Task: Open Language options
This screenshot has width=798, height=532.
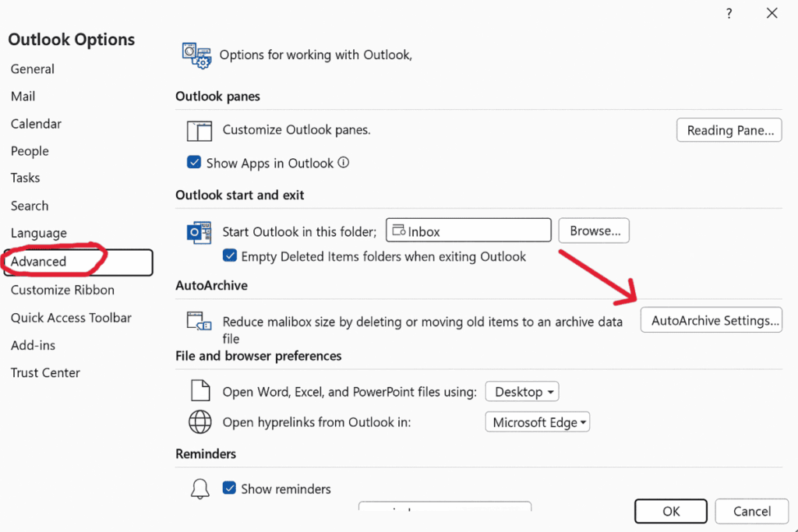Action: 39,233
